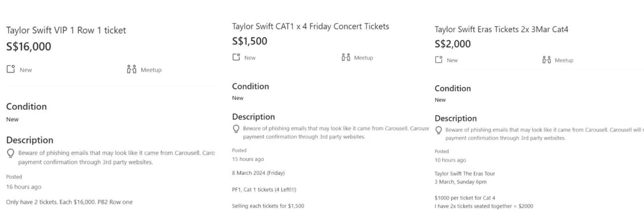Open the Taylor Swift VIP 1 Row 1 title
Viewport: 644px width, 219px height.
click(x=66, y=30)
